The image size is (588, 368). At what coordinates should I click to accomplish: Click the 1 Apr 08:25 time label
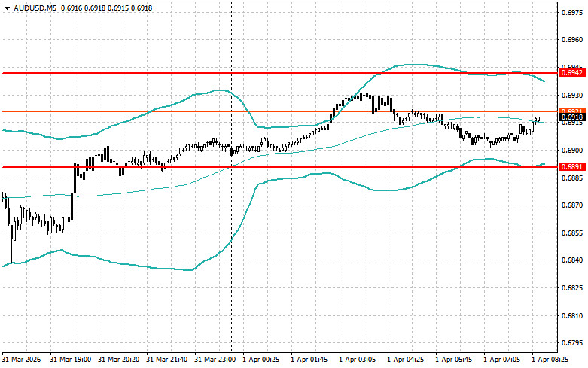click(550, 360)
